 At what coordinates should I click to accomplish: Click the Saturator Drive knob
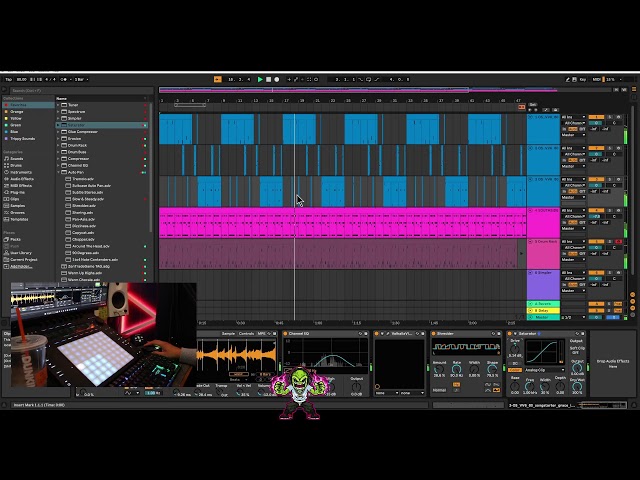tap(515, 349)
